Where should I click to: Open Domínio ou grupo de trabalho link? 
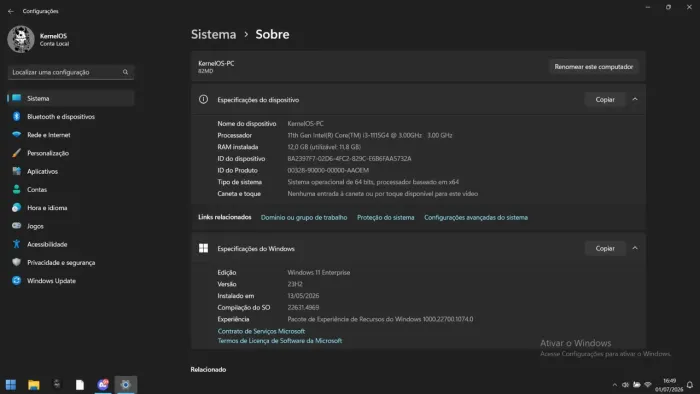click(x=304, y=217)
